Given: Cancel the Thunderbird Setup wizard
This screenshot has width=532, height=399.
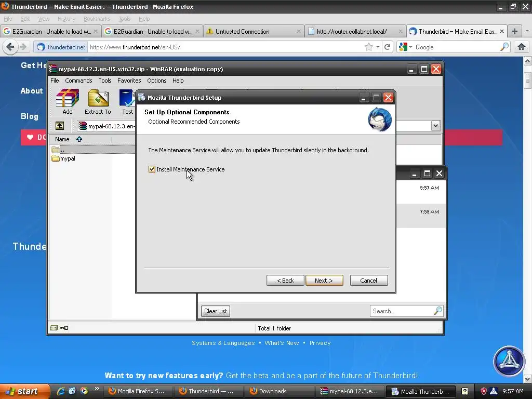Looking at the screenshot, I should (369, 280).
